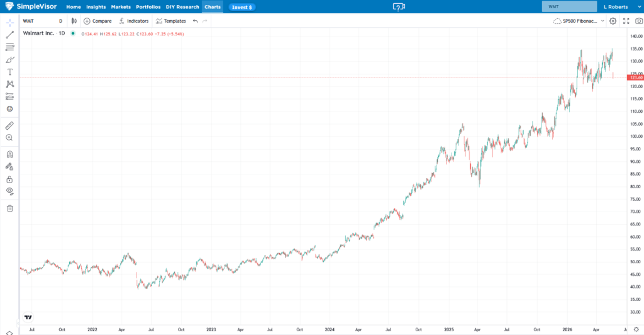Image resolution: width=644 pixels, height=335 pixels.
Task: Select the crosshair cursor tool
Action: point(10,23)
